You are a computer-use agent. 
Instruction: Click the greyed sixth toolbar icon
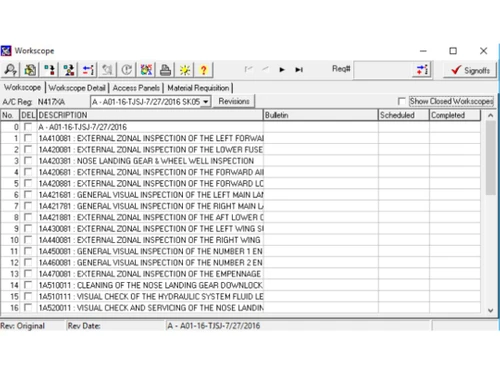click(x=107, y=70)
